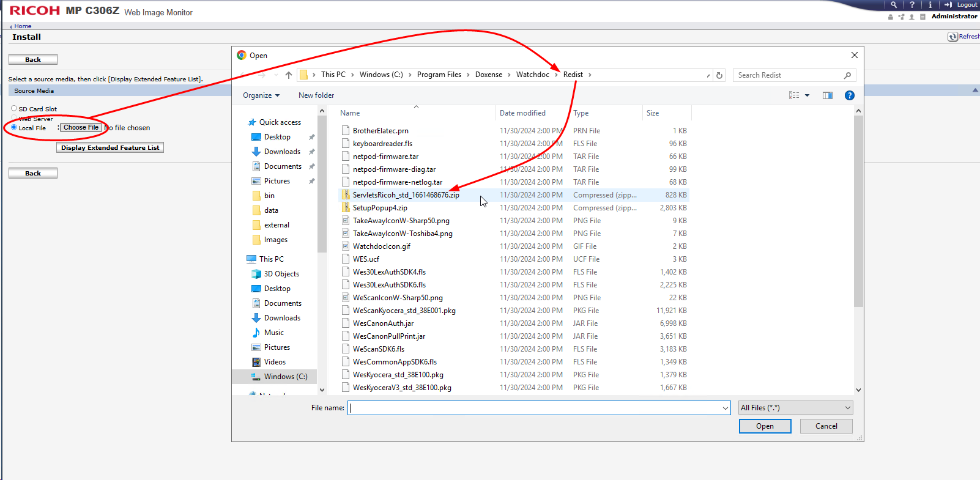The image size is (980, 480).
Task: Click the Music note icon in sidebar
Action: click(x=256, y=333)
